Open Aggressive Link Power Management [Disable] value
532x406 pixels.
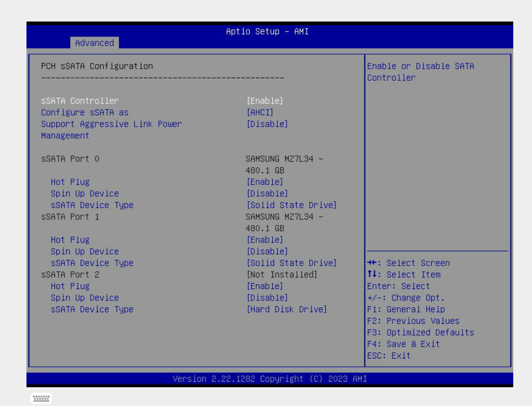click(267, 124)
